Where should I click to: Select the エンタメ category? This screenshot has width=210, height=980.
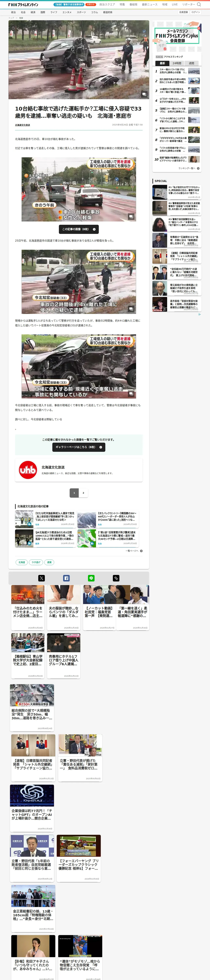pos(67,12)
